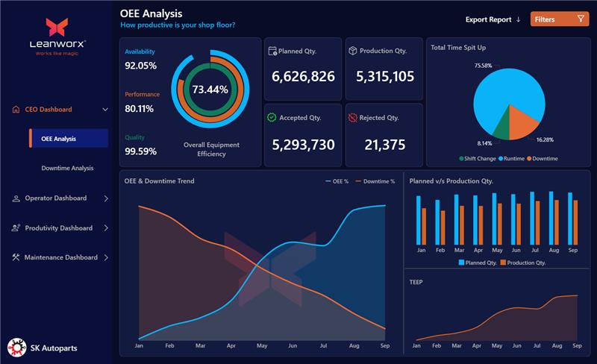Viewport: 597px width, 364px height.
Task: Click the Planned Qty. calendar icon
Action: tap(273, 51)
